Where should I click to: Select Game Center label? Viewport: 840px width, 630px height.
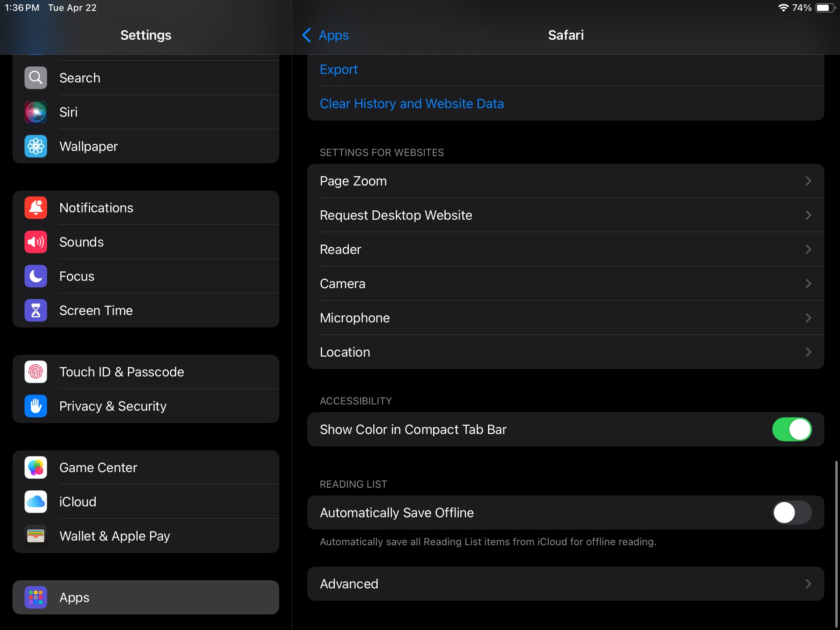pos(98,467)
